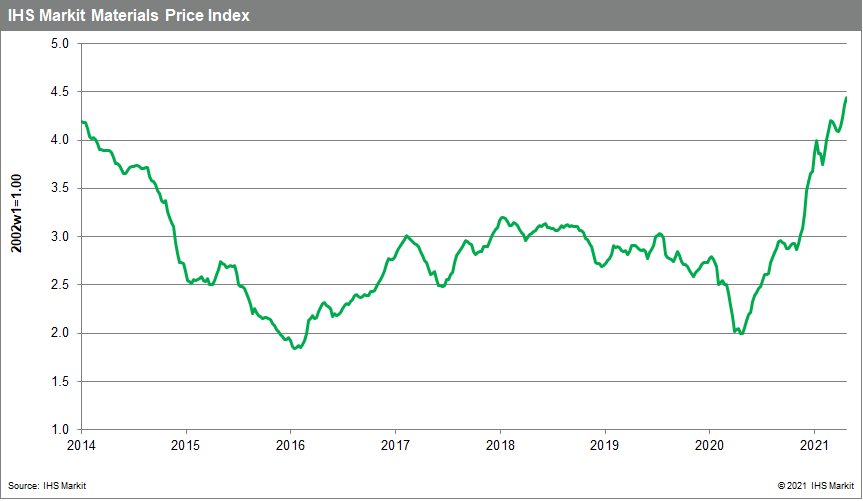Click the Source: IHS Markit footer text
This screenshot has height=501, width=863.
point(50,485)
